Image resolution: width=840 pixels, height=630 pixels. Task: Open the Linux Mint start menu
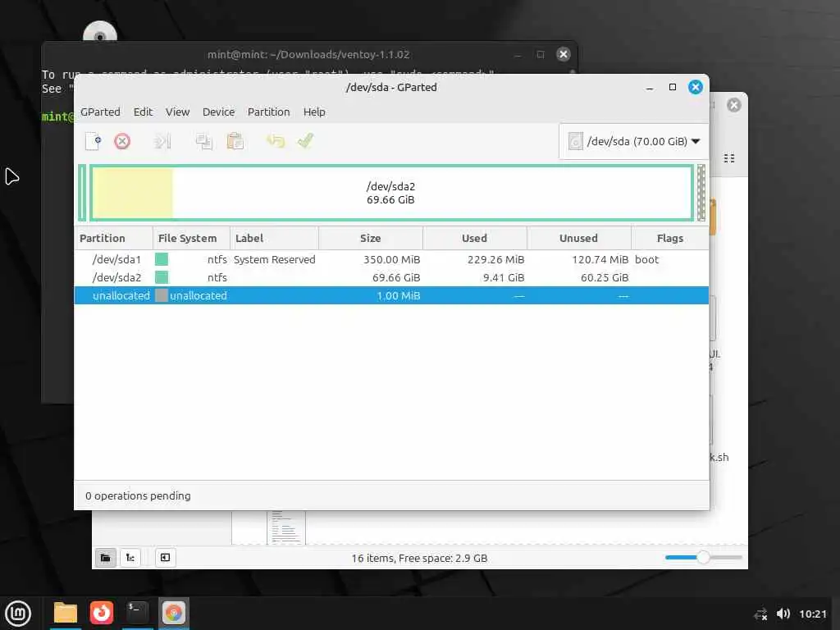click(18, 613)
